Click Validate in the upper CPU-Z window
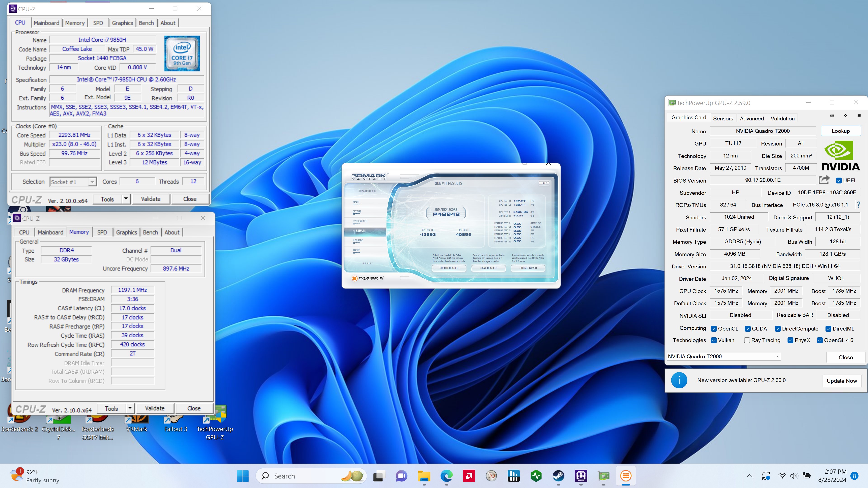The image size is (868, 488). tap(151, 199)
